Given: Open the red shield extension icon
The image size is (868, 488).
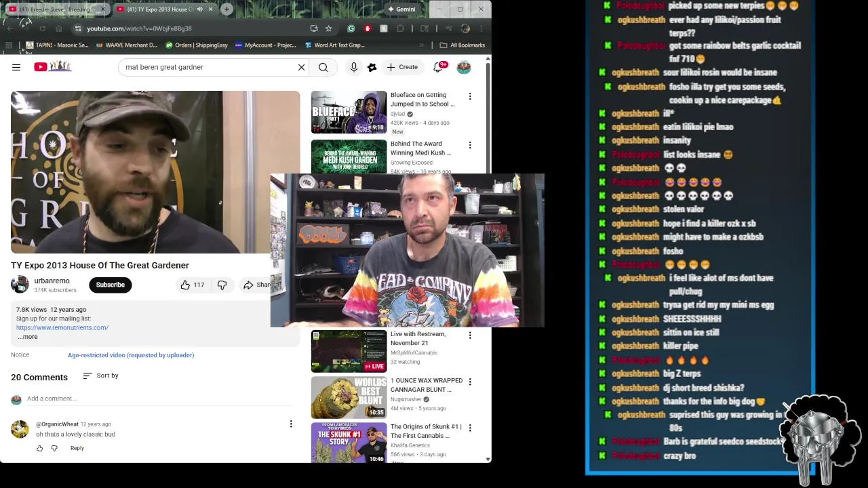Looking at the screenshot, I should point(368,28).
